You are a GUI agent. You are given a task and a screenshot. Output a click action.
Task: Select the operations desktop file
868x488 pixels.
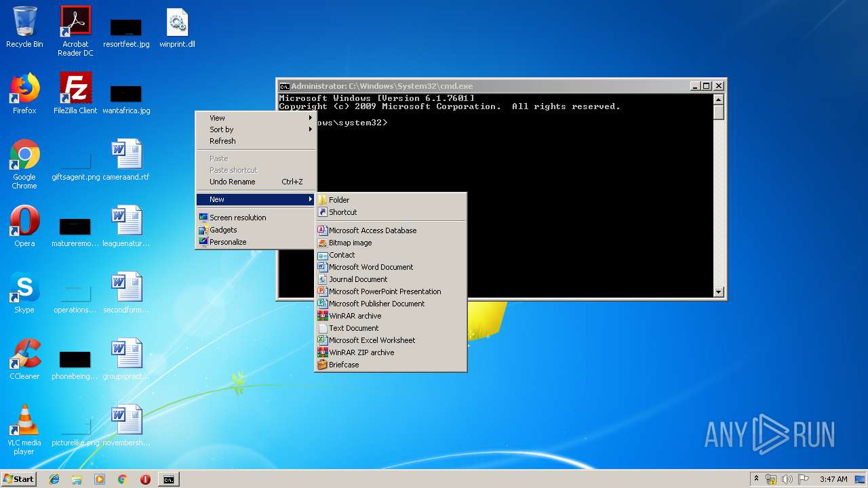pos(75,300)
